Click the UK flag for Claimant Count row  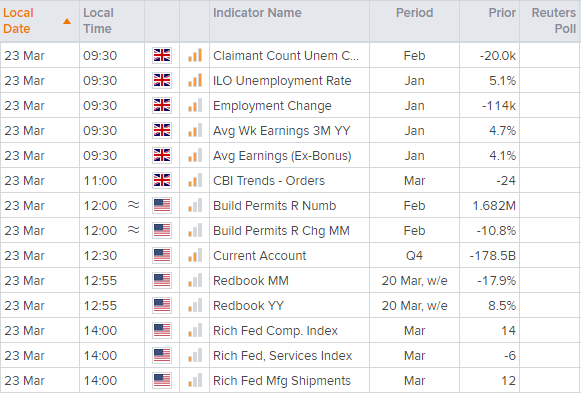(162, 56)
